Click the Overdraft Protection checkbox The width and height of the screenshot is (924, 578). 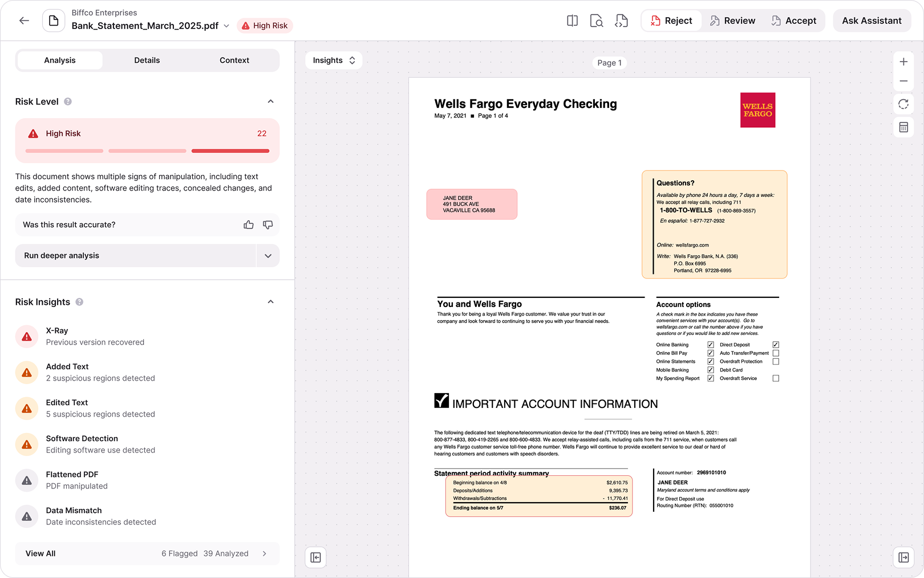(776, 362)
